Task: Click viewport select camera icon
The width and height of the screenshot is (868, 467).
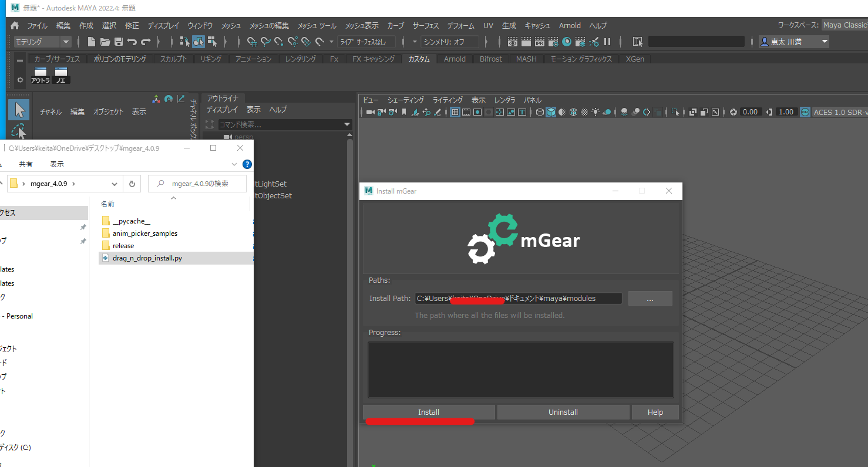Action: (370, 112)
